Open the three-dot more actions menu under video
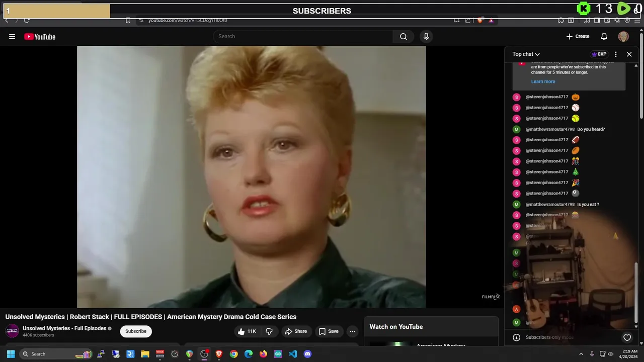Viewport: 644px width, 362px height. (x=353, y=331)
